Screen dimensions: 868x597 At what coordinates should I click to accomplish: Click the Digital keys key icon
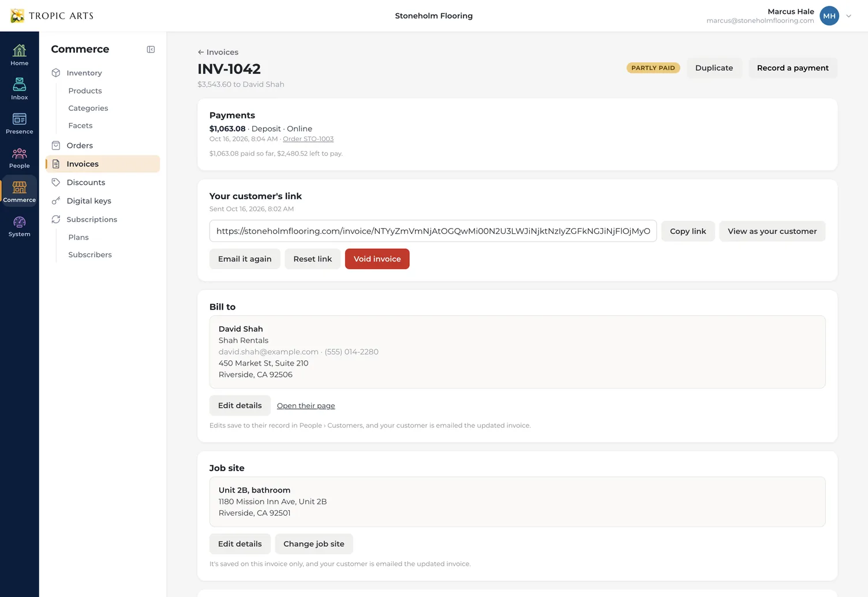coord(56,201)
